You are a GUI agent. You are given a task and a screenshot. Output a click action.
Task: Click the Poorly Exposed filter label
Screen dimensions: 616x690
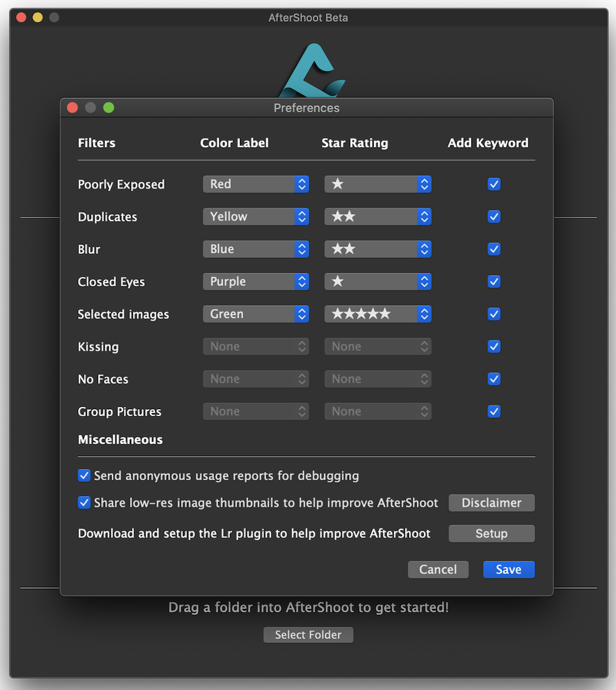click(121, 185)
